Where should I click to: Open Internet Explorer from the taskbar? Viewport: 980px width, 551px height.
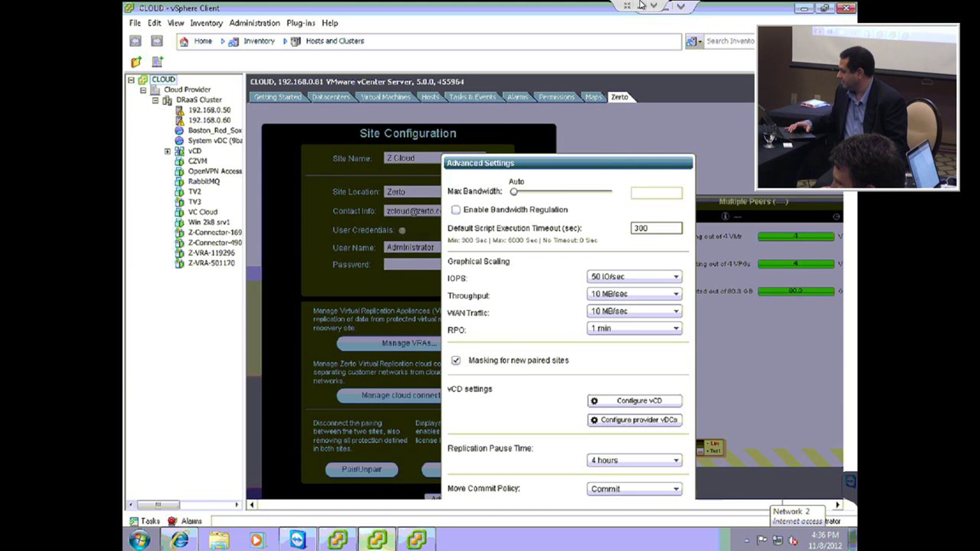coord(180,540)
